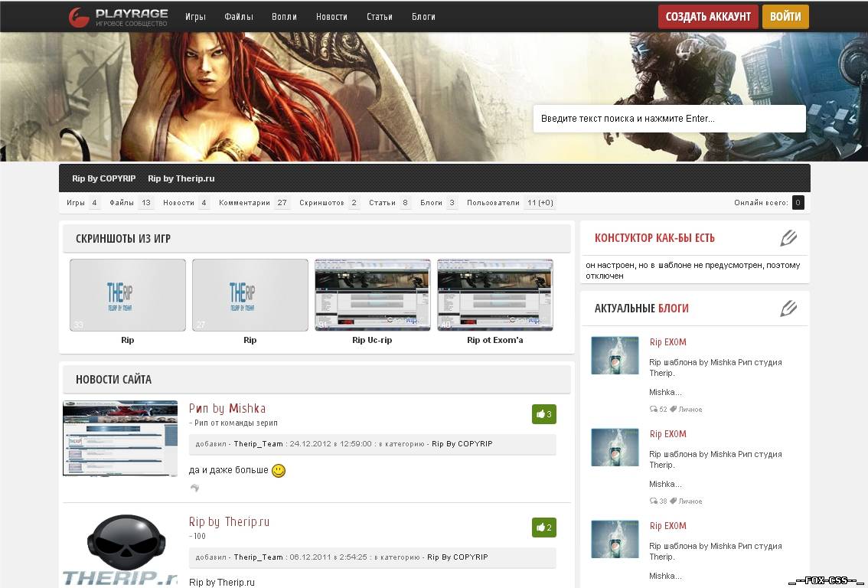Open Therip_Team author link in Mishka post

(x=259, y=444)
